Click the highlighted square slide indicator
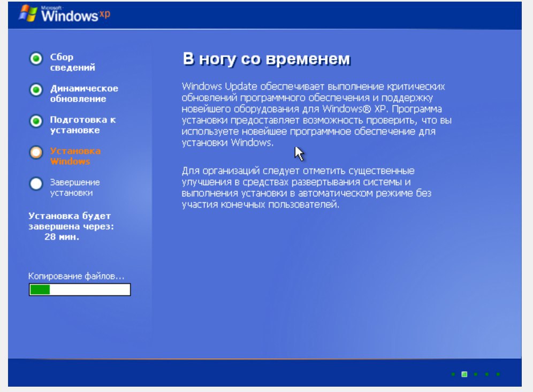533x392 pixels. 464,374
